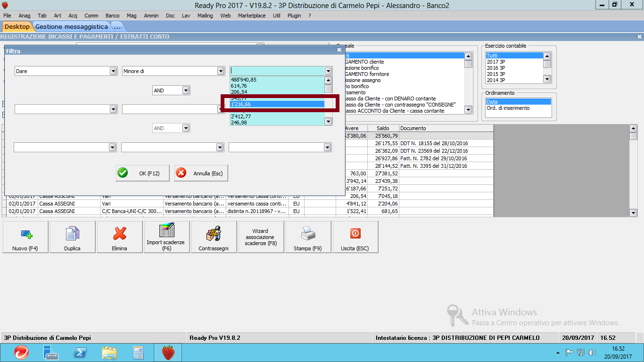
Task: Cancel filter with Annulla (Esc)
Action: tap(201, 173)
